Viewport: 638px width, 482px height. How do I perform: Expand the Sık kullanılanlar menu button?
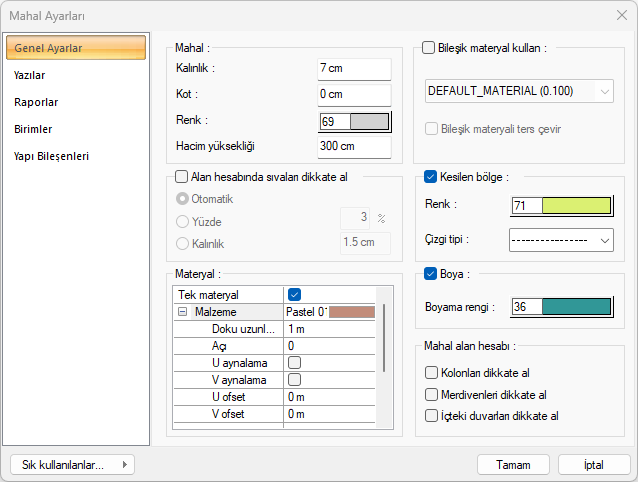click(x=71, y=465)
